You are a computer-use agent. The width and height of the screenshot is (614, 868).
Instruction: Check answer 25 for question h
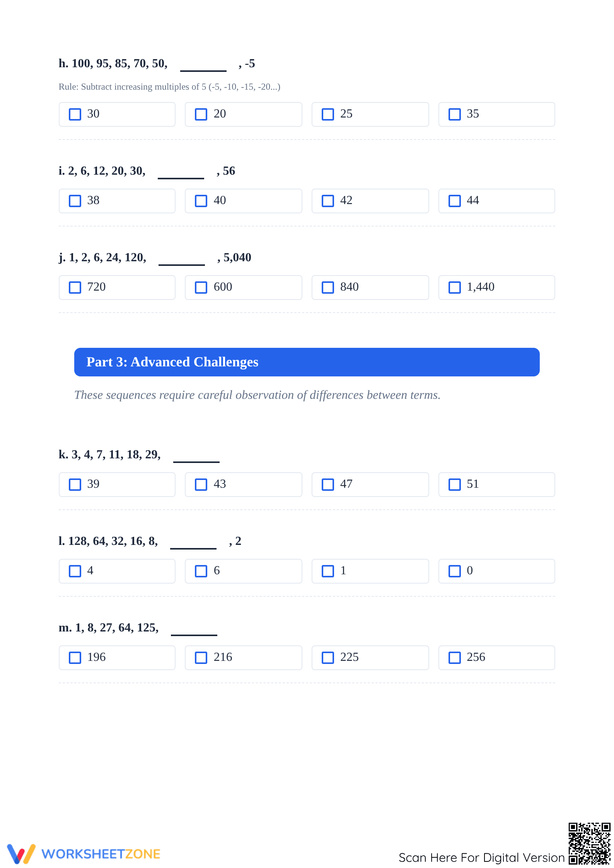[327, 114]
